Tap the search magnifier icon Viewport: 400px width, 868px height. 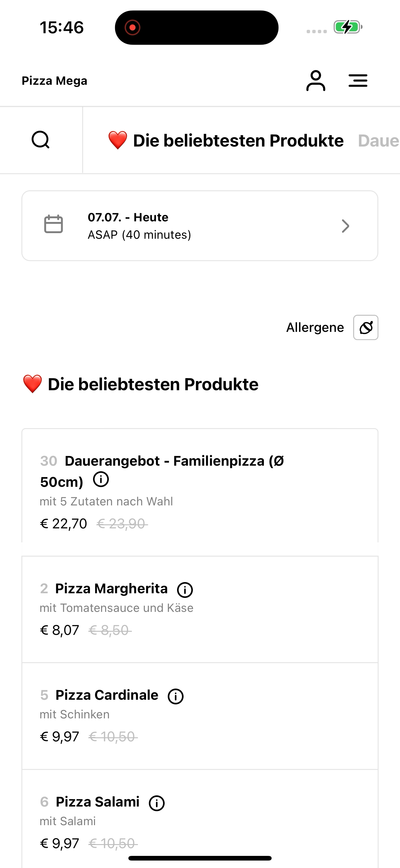point(41,140)
